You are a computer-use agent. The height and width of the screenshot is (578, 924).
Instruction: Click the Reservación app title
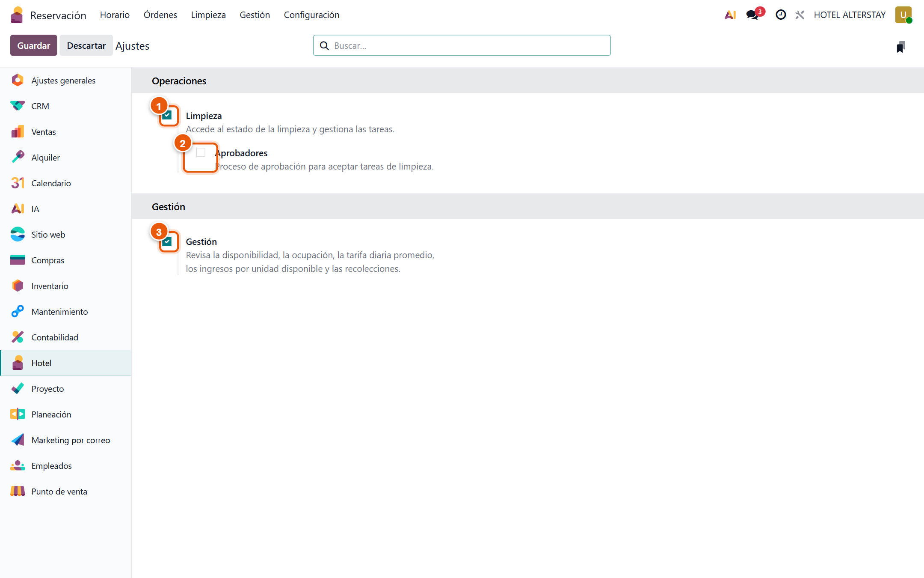click(x=58, y=15)
